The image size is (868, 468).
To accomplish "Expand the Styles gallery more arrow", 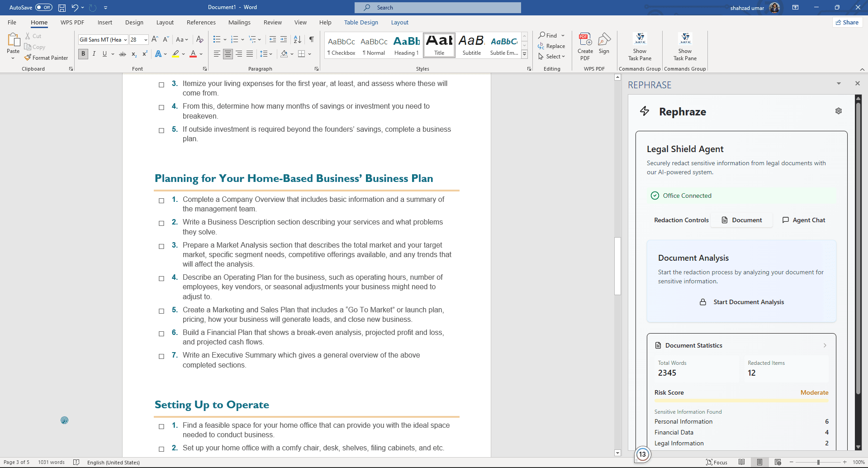I will tap(525, 55).
